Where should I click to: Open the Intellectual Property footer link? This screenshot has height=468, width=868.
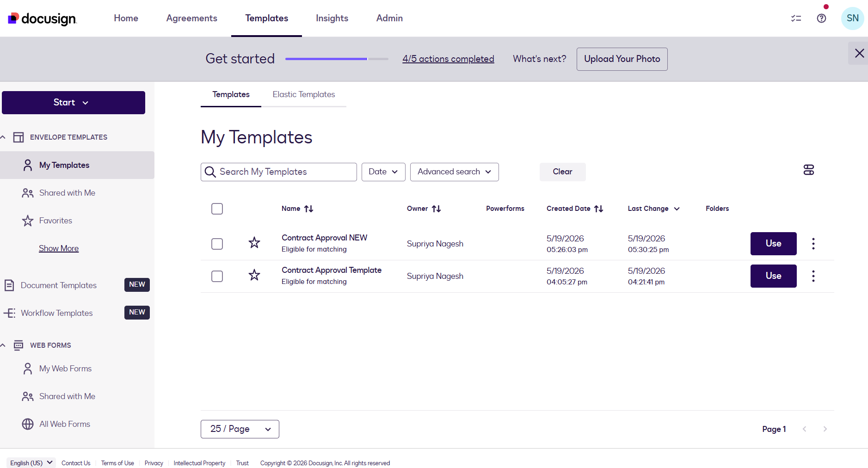pos(199,463)
